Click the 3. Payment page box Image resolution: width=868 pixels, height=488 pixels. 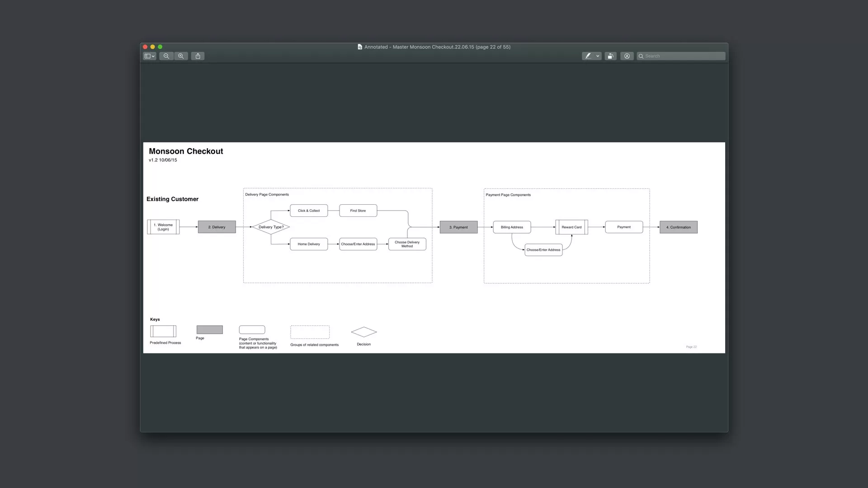(x=458, y=227)
